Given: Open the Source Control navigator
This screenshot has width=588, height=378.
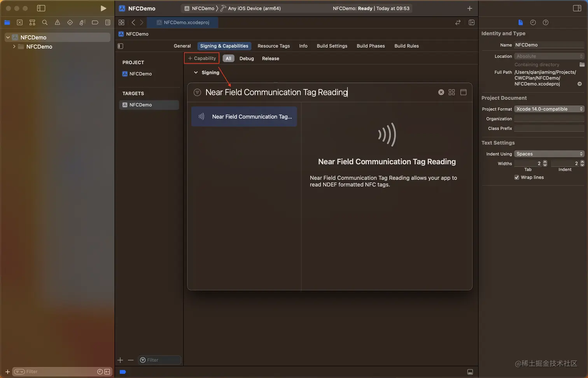Looking at the screenshot, I should pos(20,23).
